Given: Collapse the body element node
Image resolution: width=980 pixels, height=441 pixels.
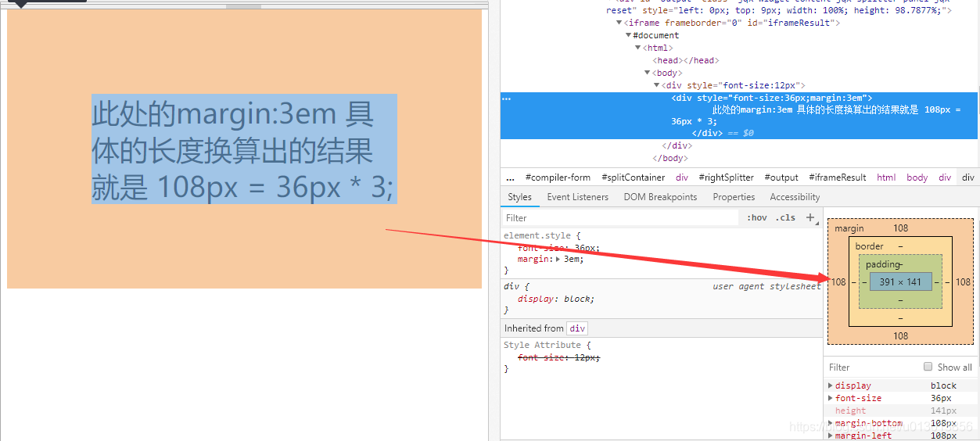Looking at the screenshot, I should pyautogui.click(x=648, y=73).
